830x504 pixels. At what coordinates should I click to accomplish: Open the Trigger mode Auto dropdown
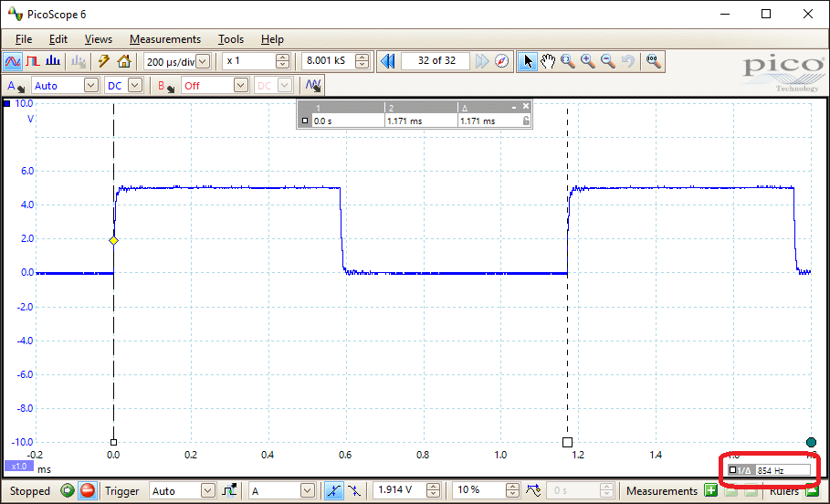209,490
